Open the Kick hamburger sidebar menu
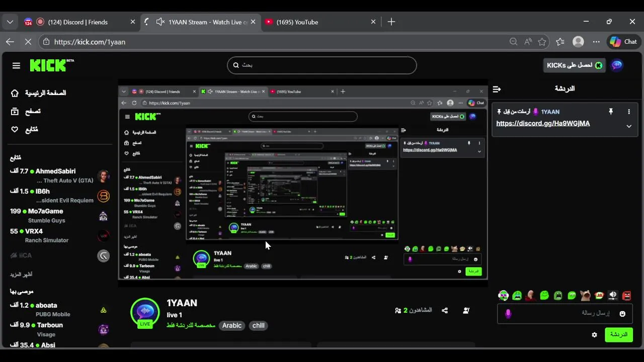Viewport: 644px width, 362px height. pyautogui.click(x=16, y=65)
